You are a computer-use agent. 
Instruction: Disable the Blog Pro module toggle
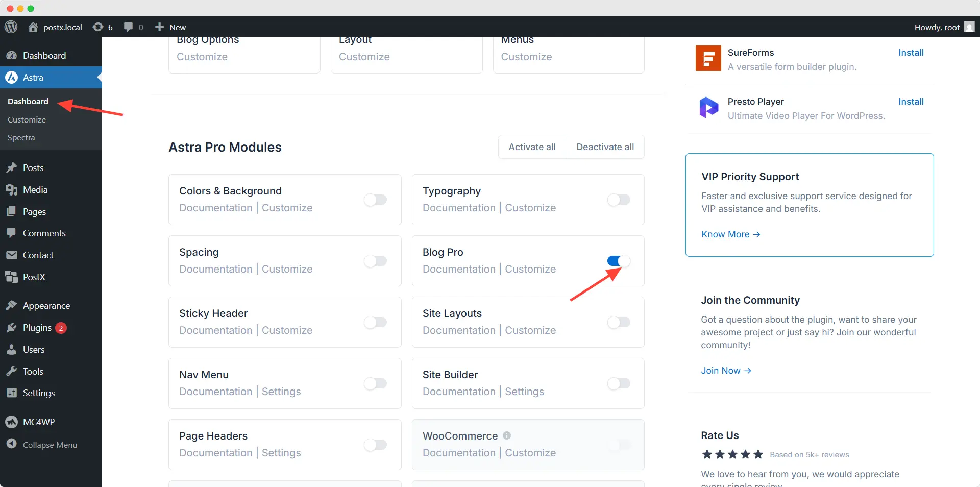click(x=619, y=261)
